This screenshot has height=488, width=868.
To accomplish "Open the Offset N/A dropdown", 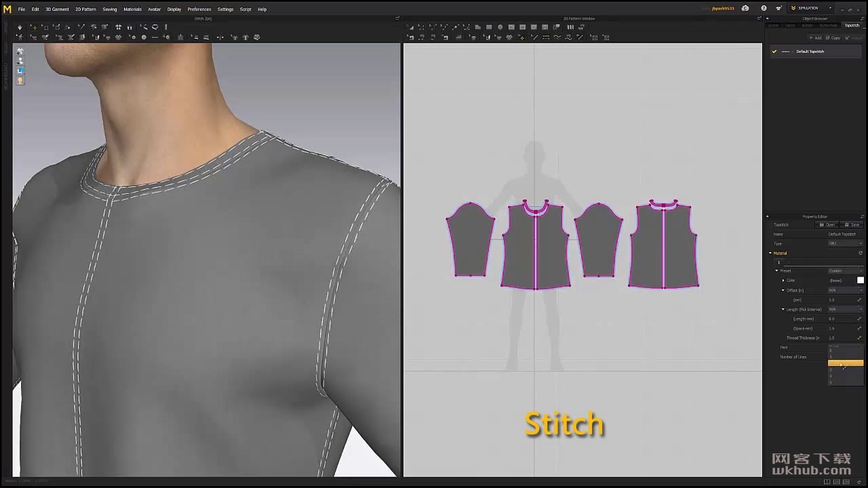I will click(846, 290).
